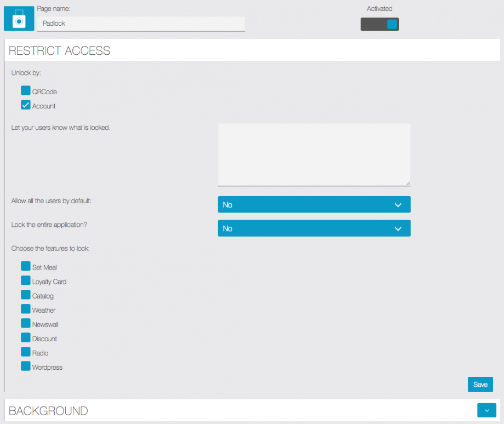Expand the Background section chevron
Image resolution: width=504 pixels, height=424 pixels.
(486, 410)
